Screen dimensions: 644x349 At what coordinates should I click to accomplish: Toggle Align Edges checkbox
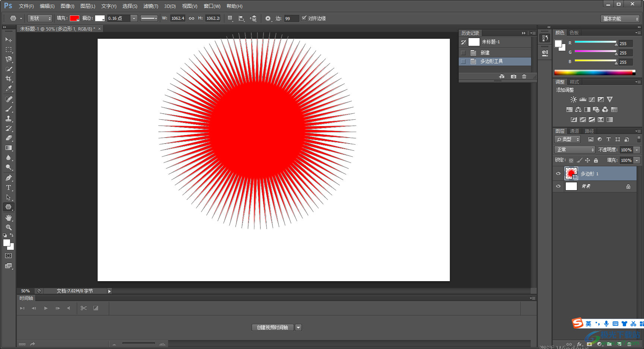point(304,18)
